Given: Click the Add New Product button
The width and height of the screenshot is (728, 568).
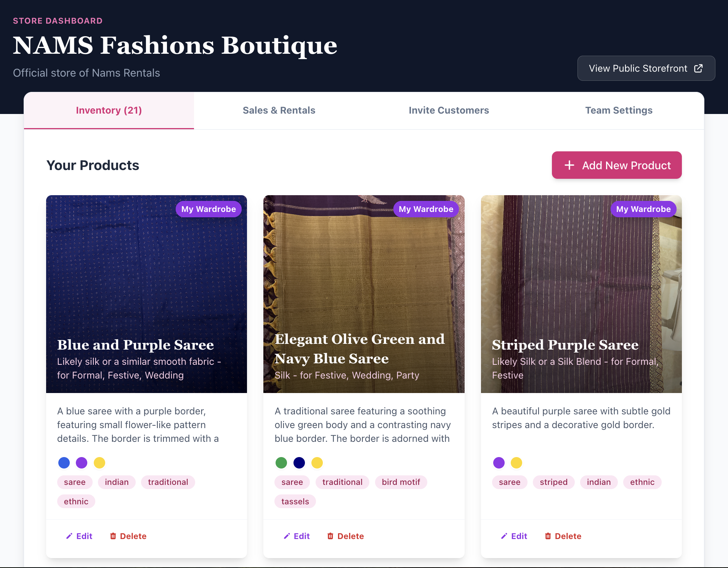Looking at the screenshot, I should coord(616,165).
